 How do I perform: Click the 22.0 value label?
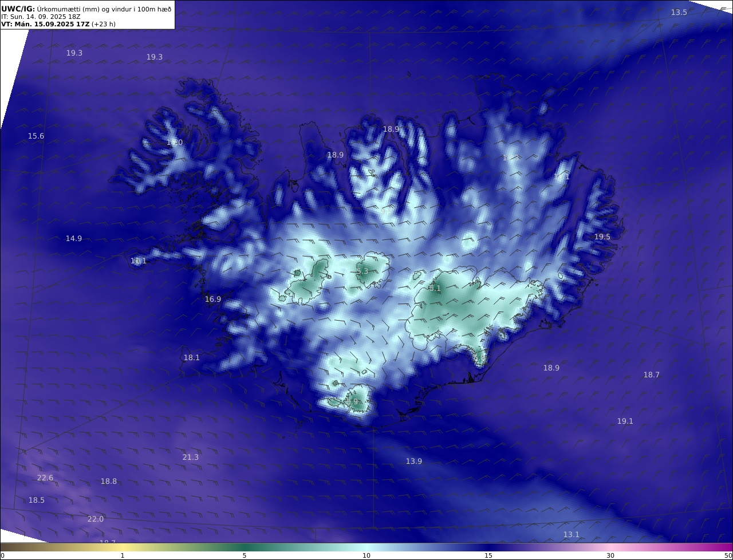click(x=96, y=519)
